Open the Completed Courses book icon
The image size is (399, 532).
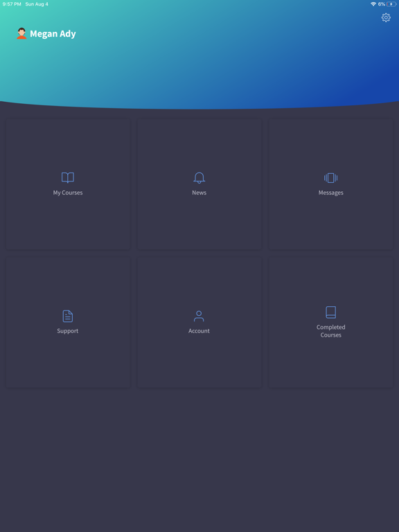(x=331, y=312)
